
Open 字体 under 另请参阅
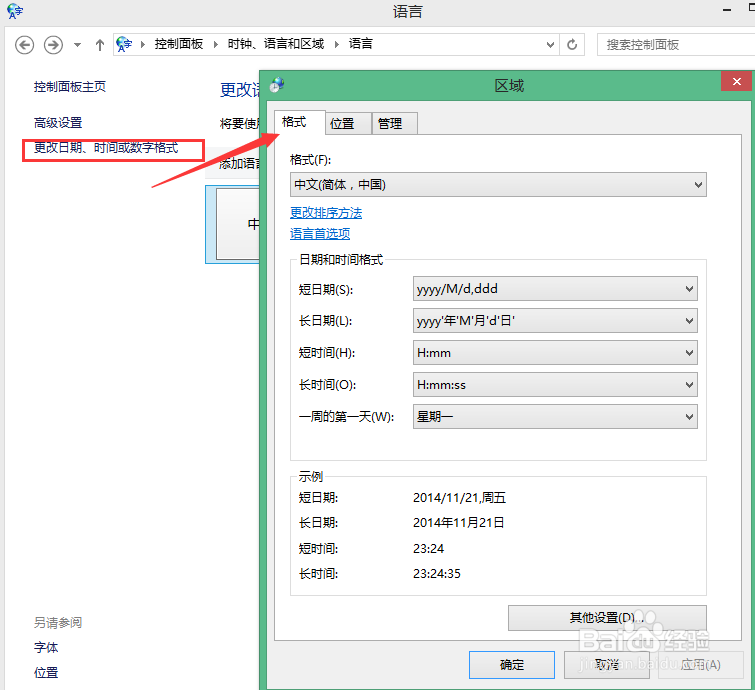[46, 648]
